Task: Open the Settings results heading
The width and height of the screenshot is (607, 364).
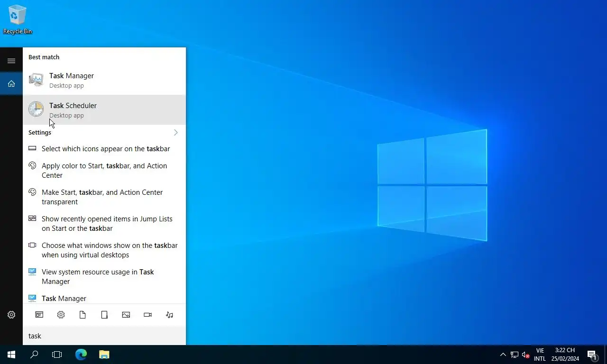Action: (40, 133)
